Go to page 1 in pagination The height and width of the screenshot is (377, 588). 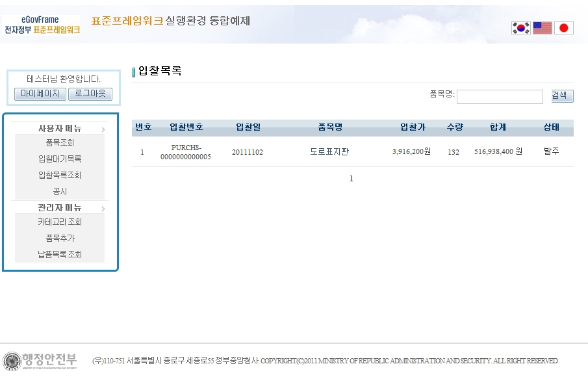(x=352, y=179)
